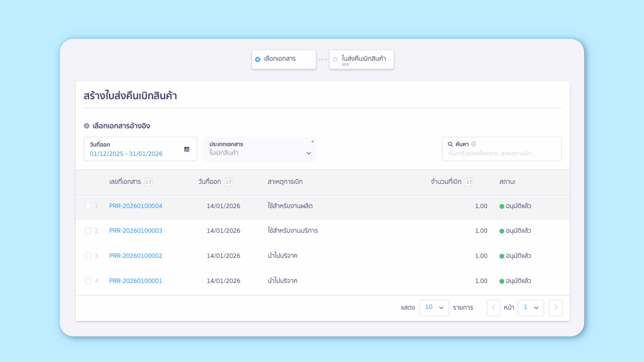This screenshot has height=362, width=644.
Task: Sort by issue date column icon
Action: pyautogui.click(x=228, y=182)
